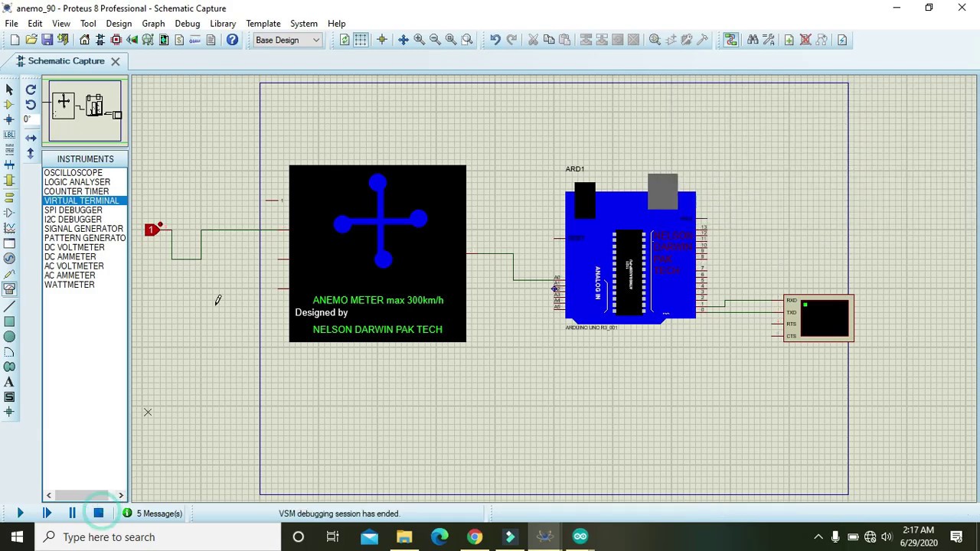
Task: Click the New Sheet plus icon
Action: [x=789, y=40]
